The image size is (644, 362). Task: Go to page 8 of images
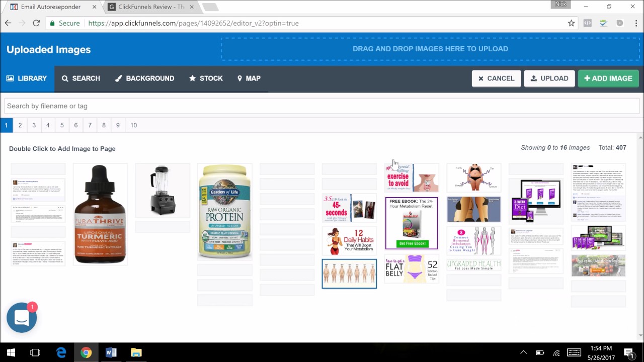pos(104,125)
